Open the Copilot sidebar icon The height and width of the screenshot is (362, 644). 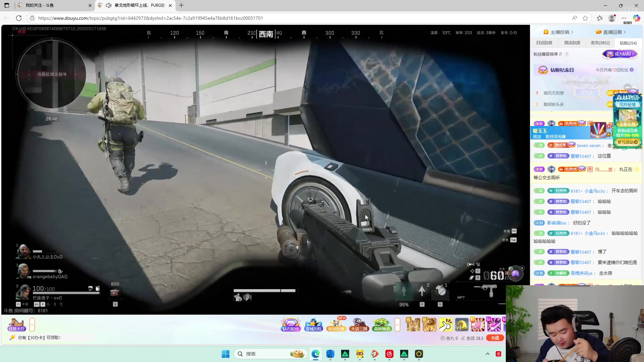(636, 18)
